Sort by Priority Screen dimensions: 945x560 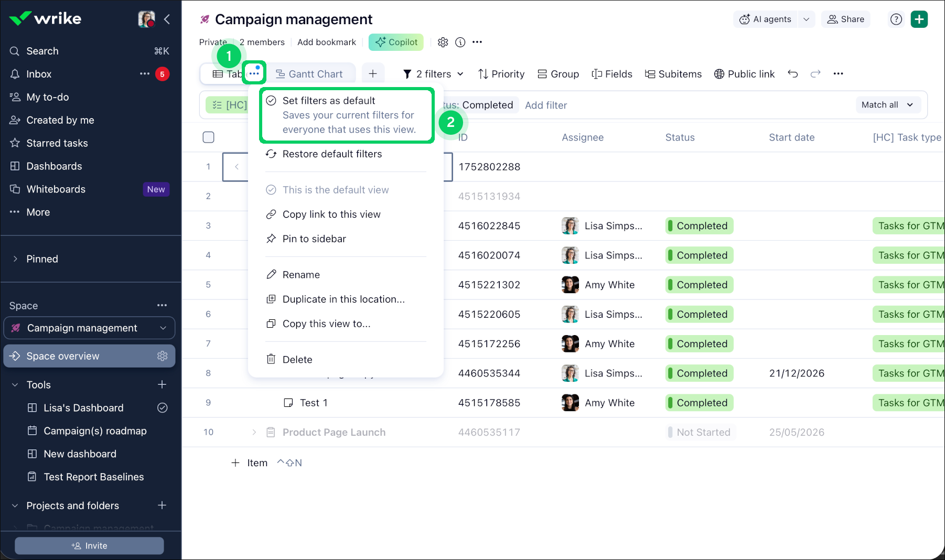tap(501, 74)
